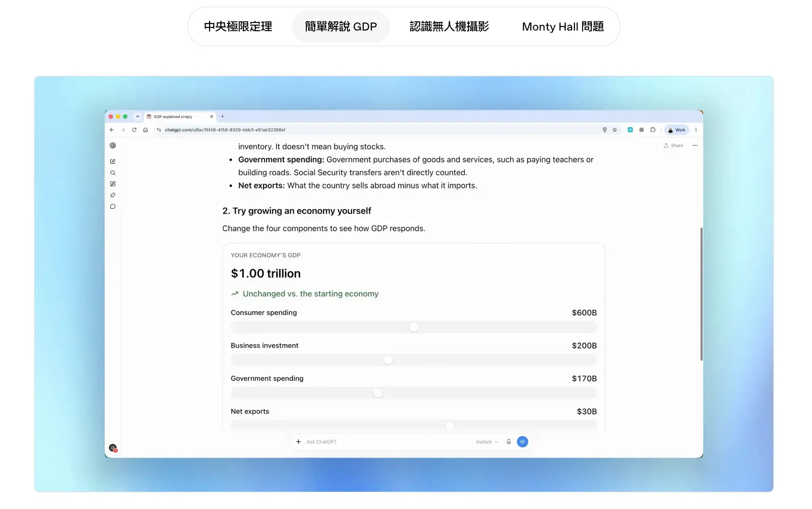Screen dimensions: 812x509
Task: Expand the tab search dropdown chevron
Action: click(137, 117)
